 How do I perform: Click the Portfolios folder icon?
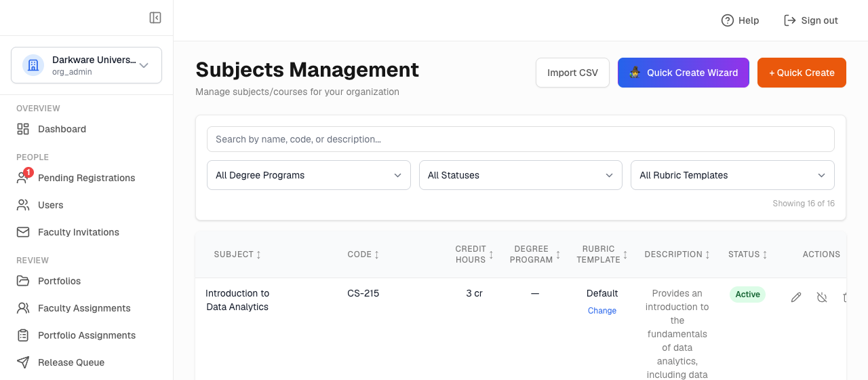[x=23, y=281]
